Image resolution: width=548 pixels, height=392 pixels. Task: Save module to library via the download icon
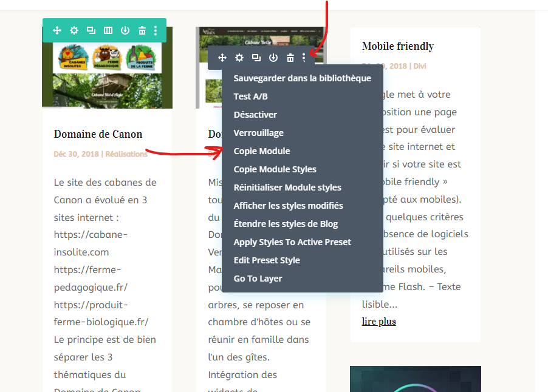(125, 30)
